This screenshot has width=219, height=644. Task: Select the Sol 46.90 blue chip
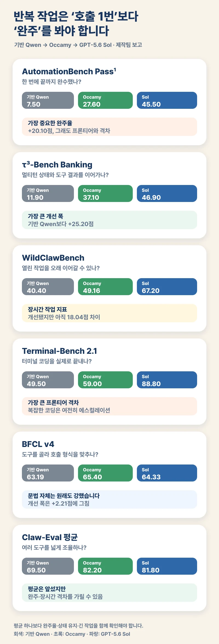[167, 193]
